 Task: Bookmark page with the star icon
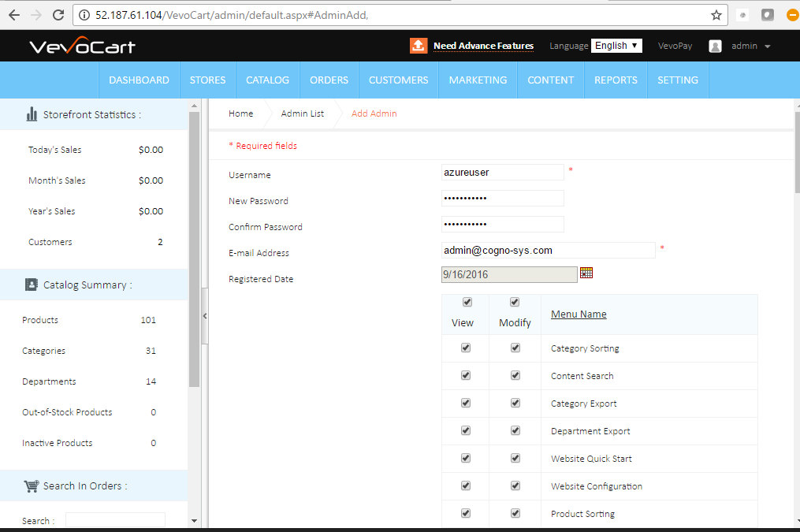coord(716,15)
